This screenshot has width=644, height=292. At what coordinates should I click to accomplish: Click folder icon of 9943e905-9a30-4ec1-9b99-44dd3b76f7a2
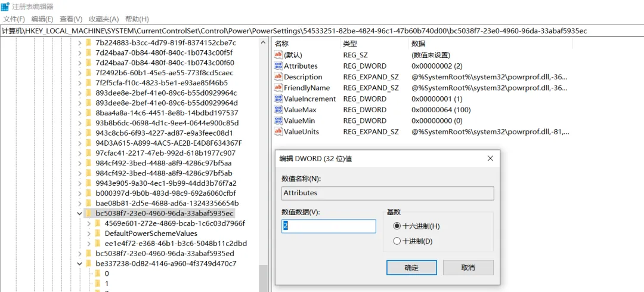88,183
